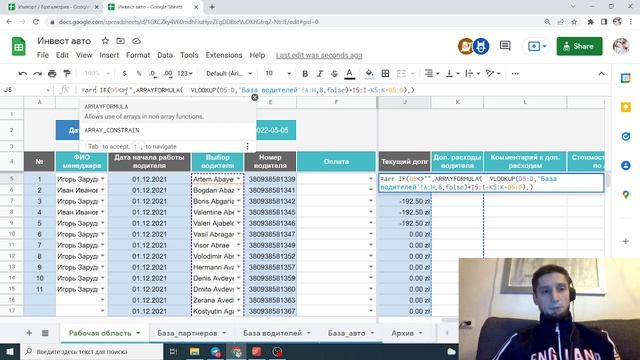Viewport: 640px width, 360px height.
Task: Toggle Strikethrough formatting
Action: pyautogui.click(x=334, y=73)
